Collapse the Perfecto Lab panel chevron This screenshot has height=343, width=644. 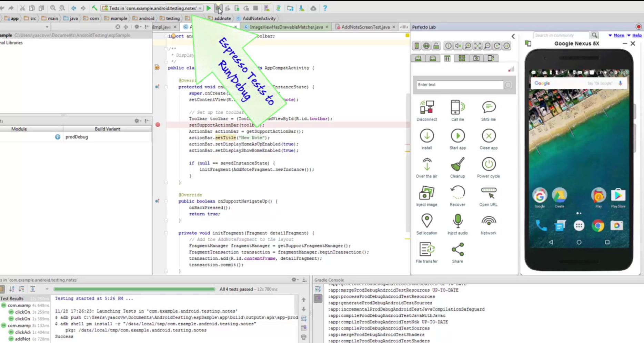(x=513, y=36)
